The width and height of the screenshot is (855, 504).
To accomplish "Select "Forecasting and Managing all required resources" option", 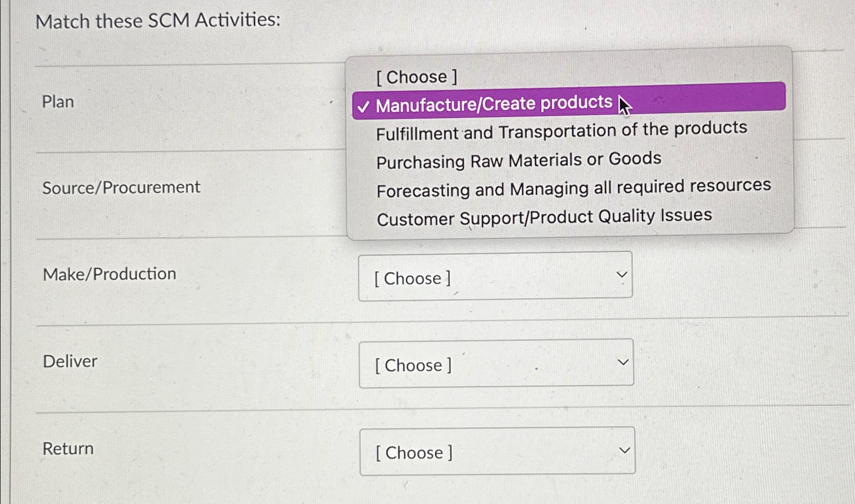I will point(573,188).
